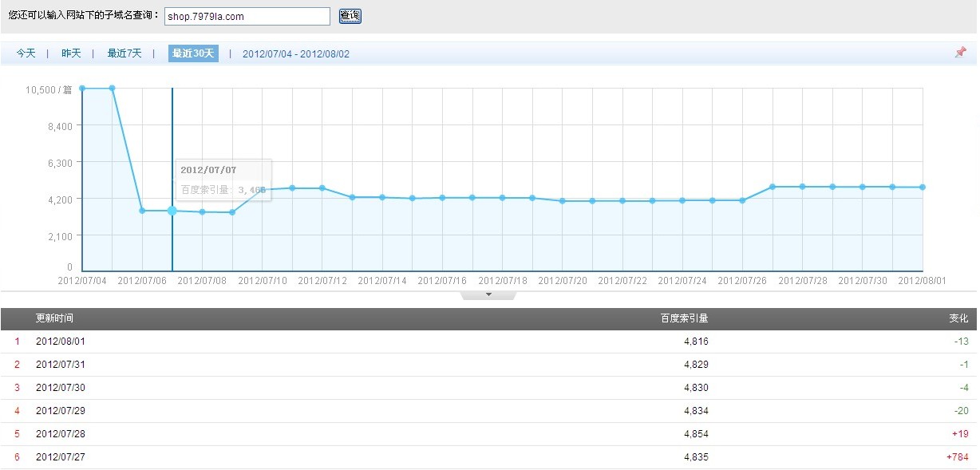Screen dimensions: 980x470
Task: Click the 查询 search button
Action: 350,16
